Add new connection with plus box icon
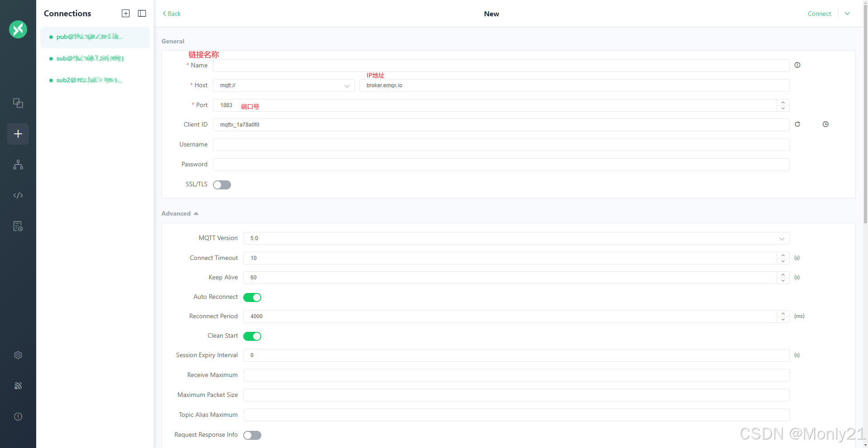The height and width of the screenshot is (448, 868). [126, 14]
